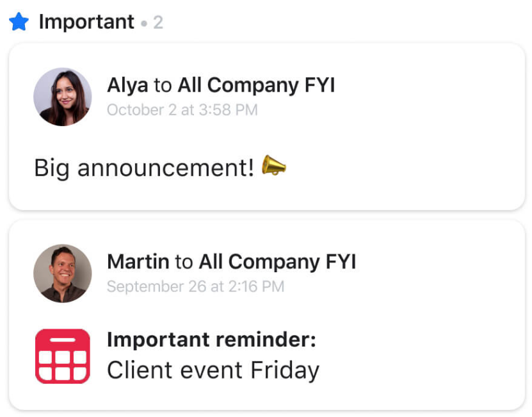Click the October 2 at 3:58 PM timestamp
The image size is (532, 417).
click(x=182, y=110)
